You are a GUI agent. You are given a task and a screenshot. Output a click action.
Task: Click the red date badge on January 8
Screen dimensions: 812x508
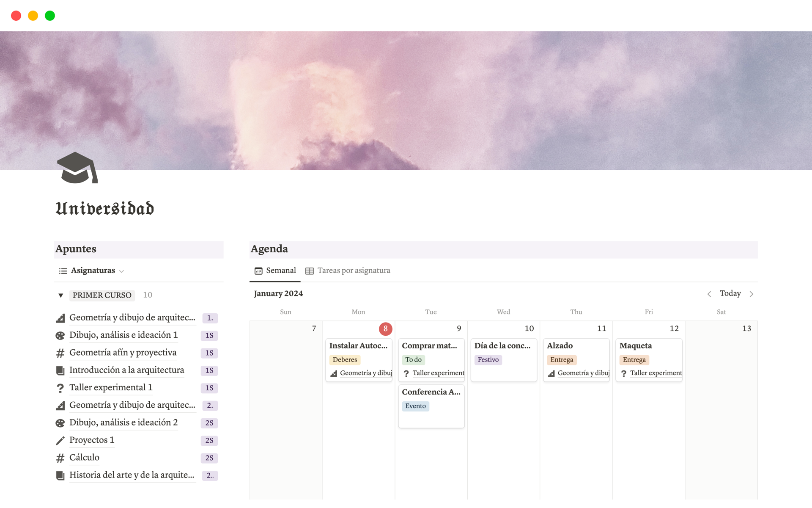(x=385, y=329)
